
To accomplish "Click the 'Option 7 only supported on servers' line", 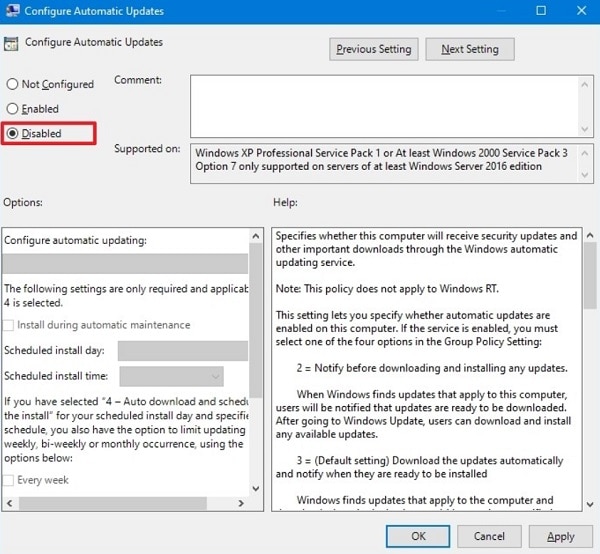I will click(x=368, y=166).
